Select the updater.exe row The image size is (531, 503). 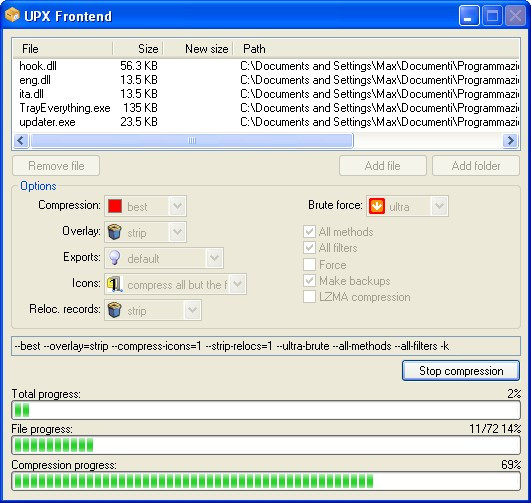click(266, 122)
